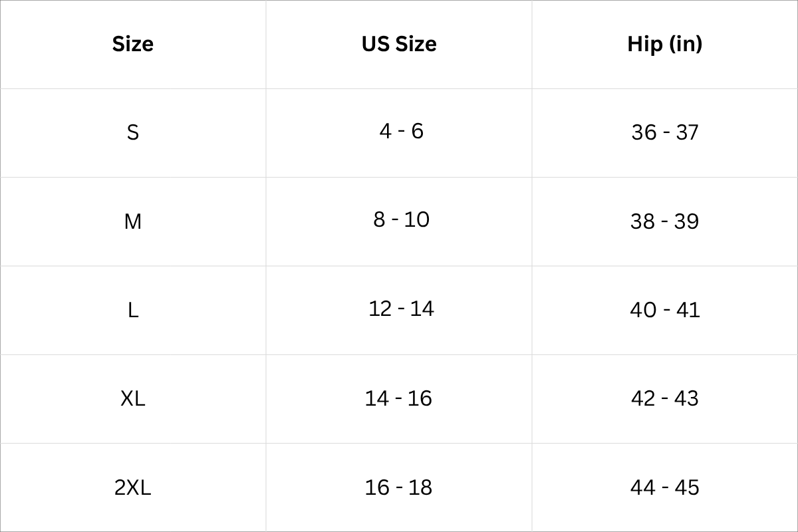Select the 2XL size cell
The width and height of the screenshot is (798, 532).
[x=133, y=487]
